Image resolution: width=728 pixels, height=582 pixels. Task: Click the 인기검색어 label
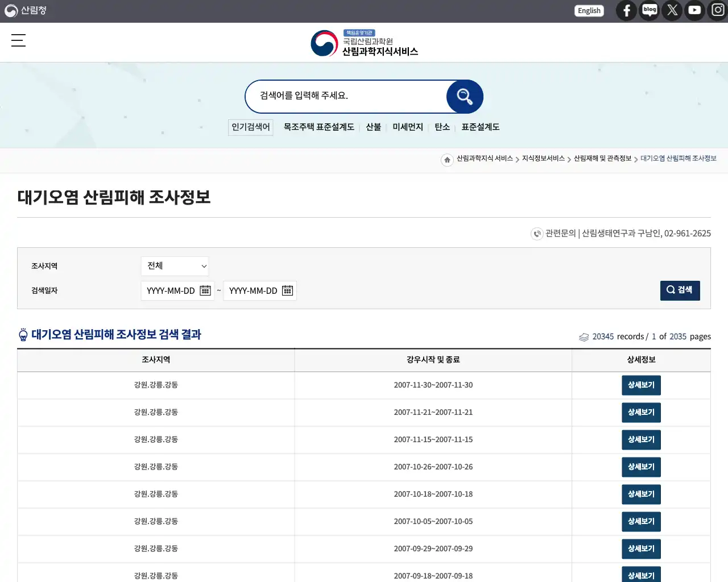[x=251, y=127]
